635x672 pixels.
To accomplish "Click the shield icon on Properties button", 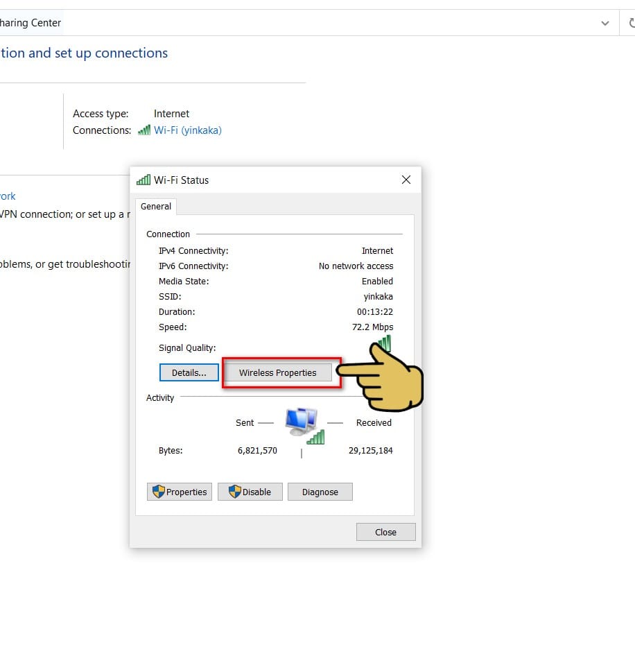I will (159, 492).
